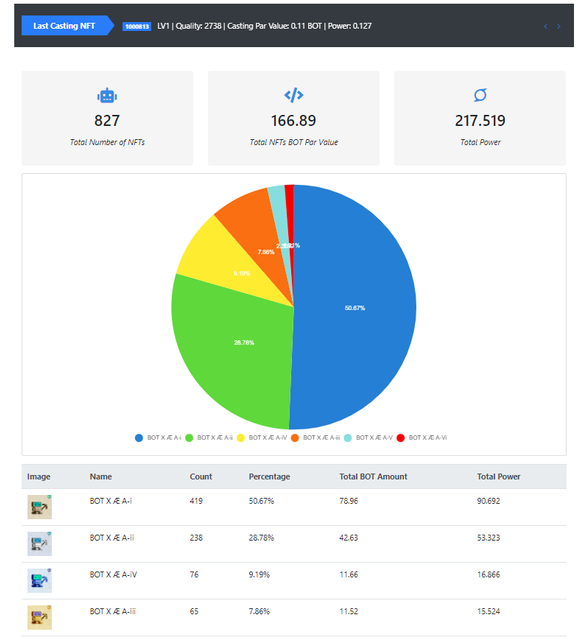The image size is (586, 640).
Task: Click the code brackets icon above 166.89
Action: click(x=294, y=95)
